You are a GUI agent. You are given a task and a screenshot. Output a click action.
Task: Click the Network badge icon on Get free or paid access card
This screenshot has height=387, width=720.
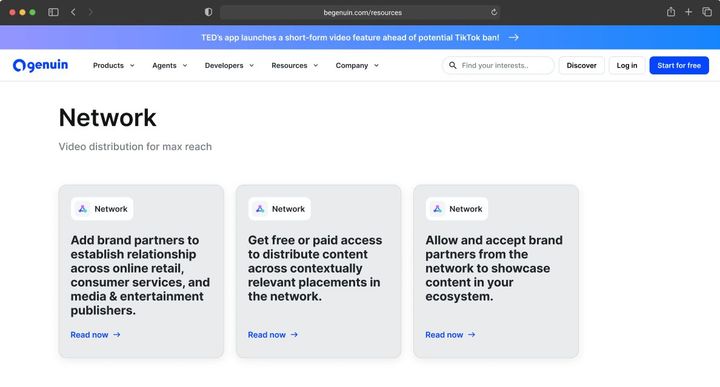pyautogui.click(x=260, y=209)
